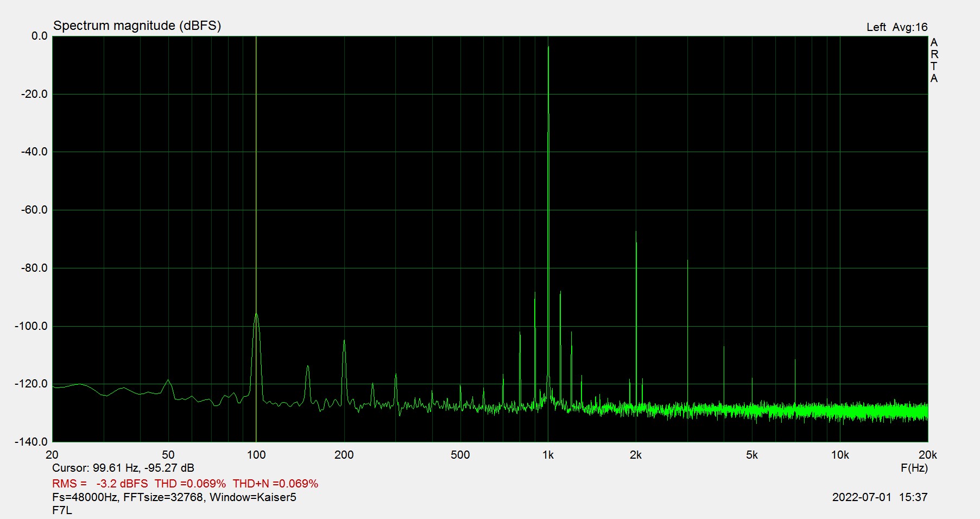Click the 0.0 dB axis label
The height and width of the screenshot is (519, 980).
(x=40, y=36)
